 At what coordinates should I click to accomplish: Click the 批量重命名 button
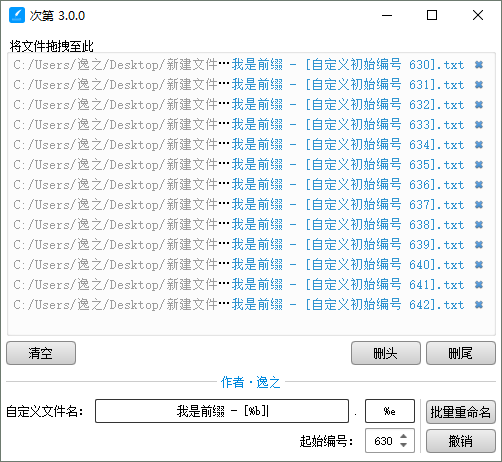pos(461,412)
